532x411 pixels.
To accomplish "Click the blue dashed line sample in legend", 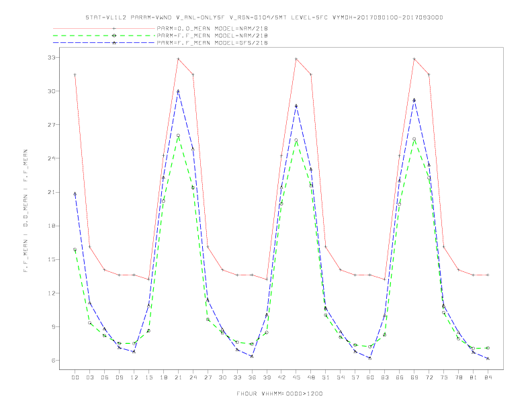I will 104,43.
